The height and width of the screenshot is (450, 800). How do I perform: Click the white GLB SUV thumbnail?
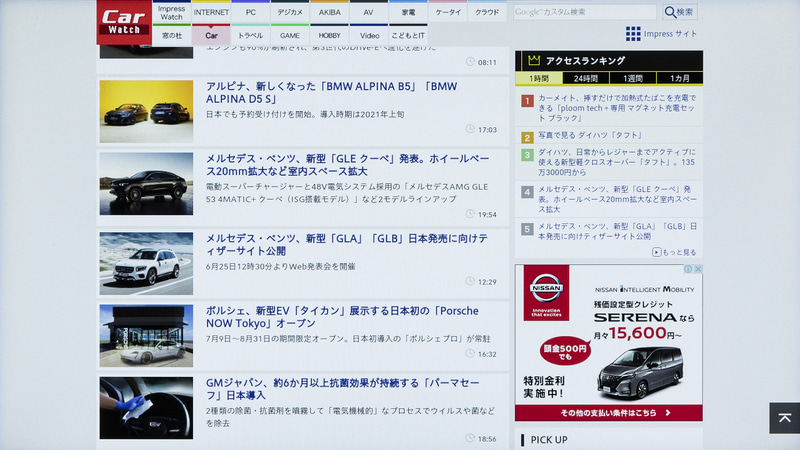point(146,263)
